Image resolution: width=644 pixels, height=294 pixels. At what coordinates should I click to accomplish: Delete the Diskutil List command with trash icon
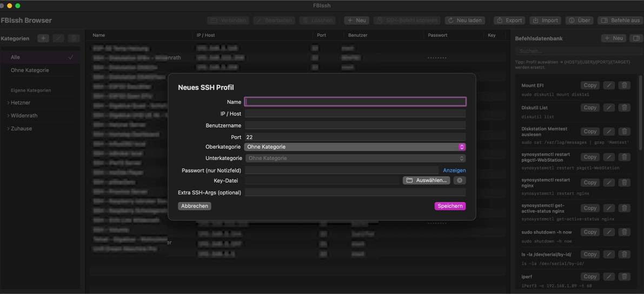(625, 108)
